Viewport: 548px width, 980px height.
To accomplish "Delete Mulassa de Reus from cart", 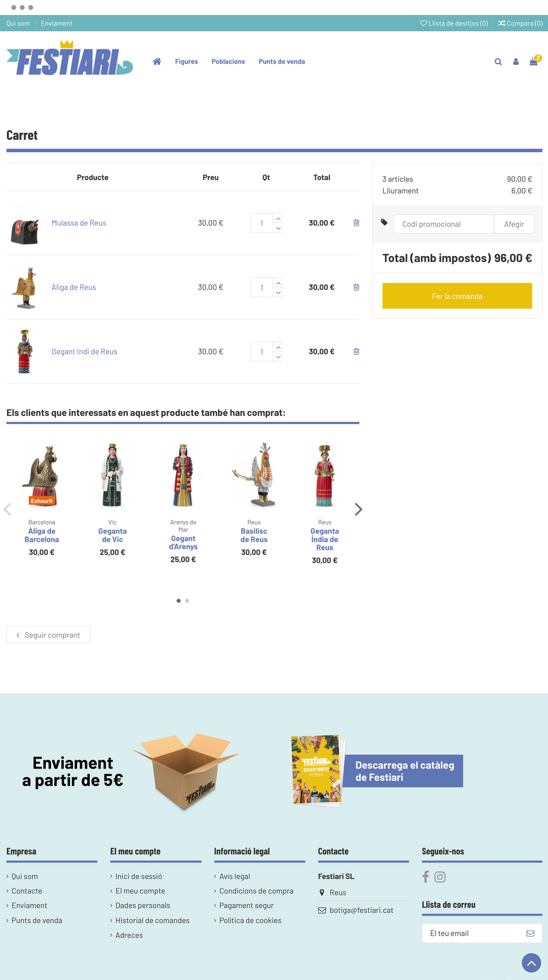I will coord(356,223).
